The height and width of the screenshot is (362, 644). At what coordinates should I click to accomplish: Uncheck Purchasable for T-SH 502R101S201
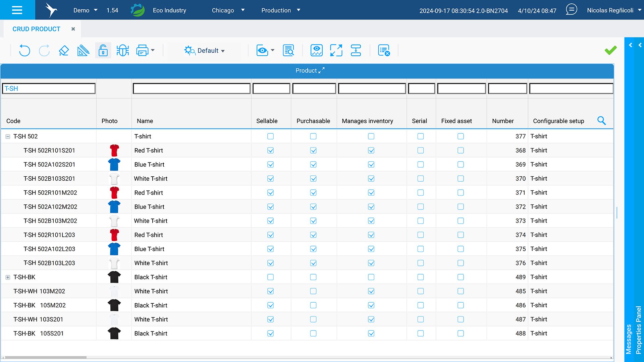coord(313,150)
